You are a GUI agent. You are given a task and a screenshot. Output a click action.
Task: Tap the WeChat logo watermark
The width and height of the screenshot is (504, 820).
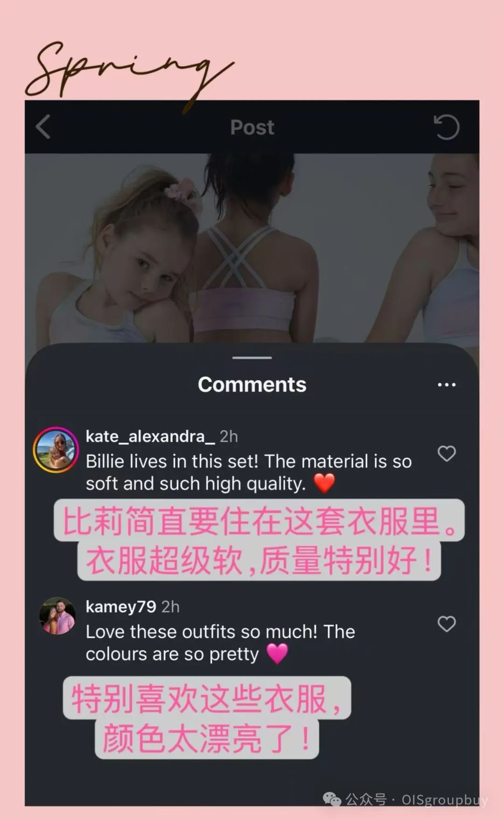[x=332, y=799]
